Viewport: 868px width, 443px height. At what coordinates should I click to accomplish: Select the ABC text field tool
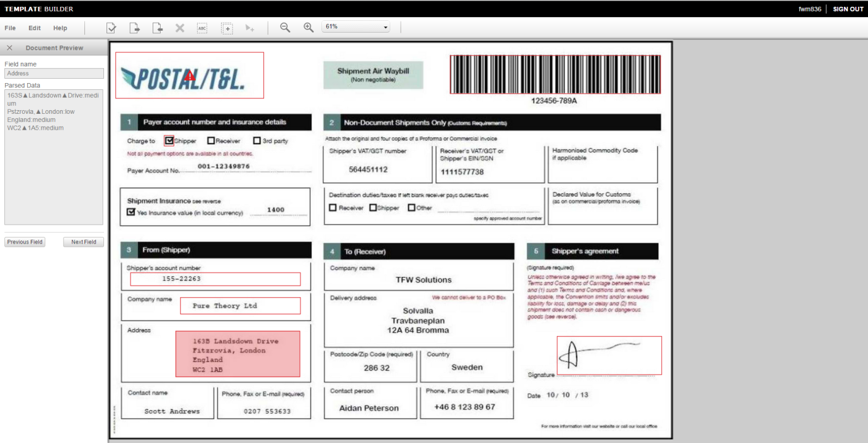point(202,28)
